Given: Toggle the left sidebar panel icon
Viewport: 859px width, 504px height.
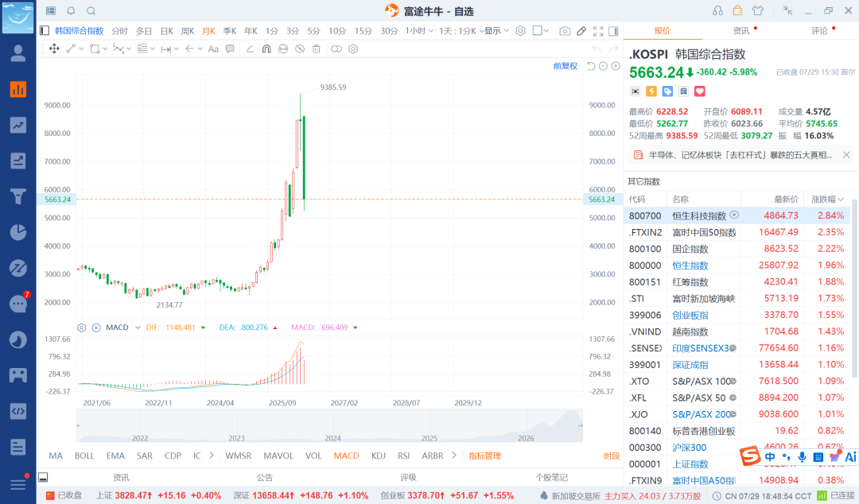Looking at the screenshot, I should (45, 31).
